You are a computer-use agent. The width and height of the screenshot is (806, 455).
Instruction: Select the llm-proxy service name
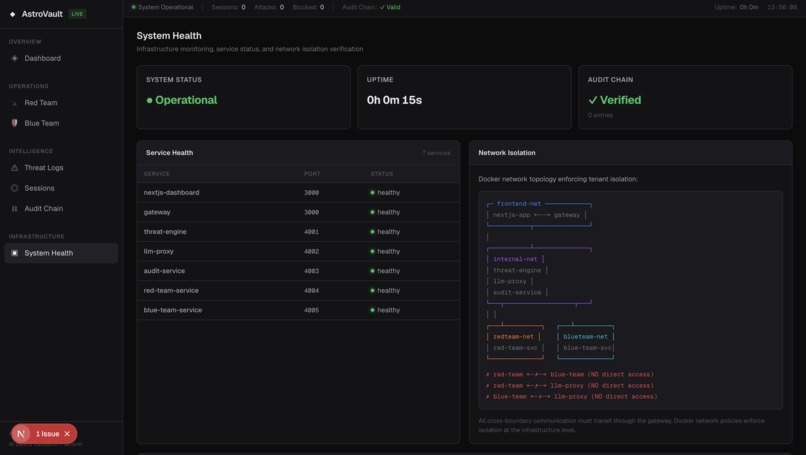pyautogui.click(x=158, y=251)
